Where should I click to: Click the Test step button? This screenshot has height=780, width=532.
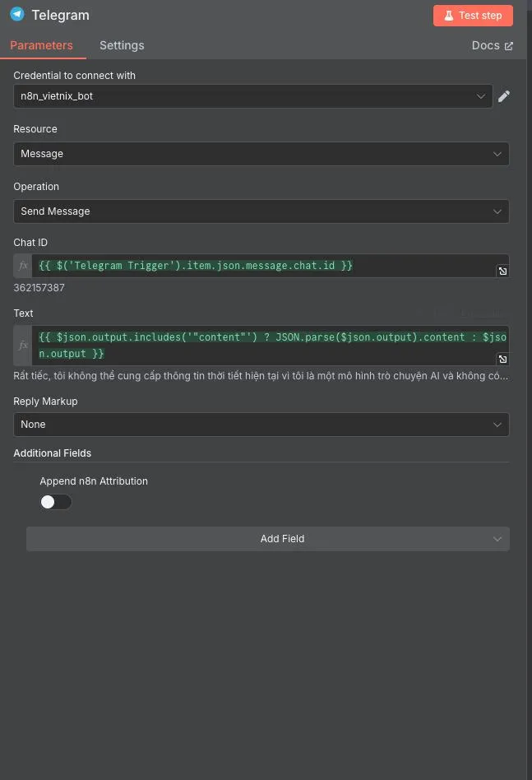(473, 16)
